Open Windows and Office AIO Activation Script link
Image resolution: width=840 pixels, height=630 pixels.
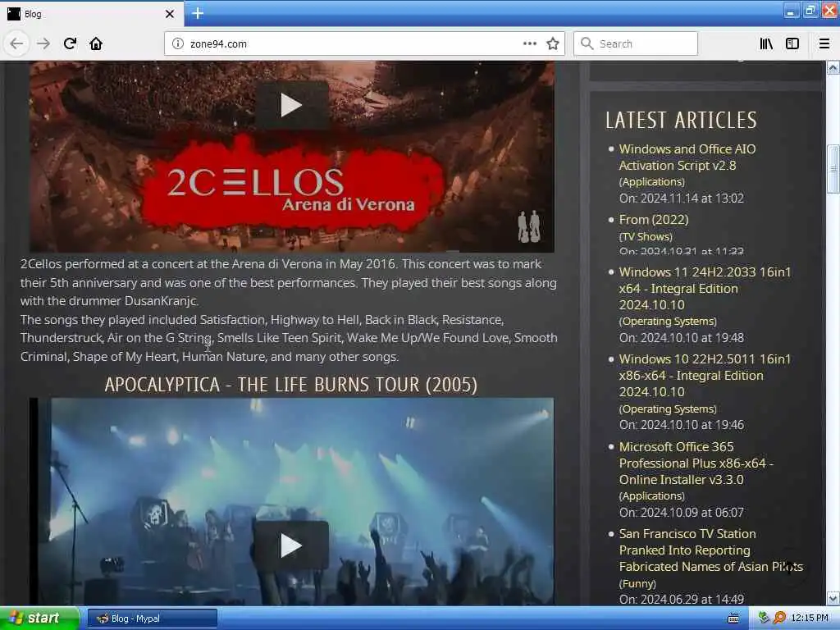[x=687, y=157]
